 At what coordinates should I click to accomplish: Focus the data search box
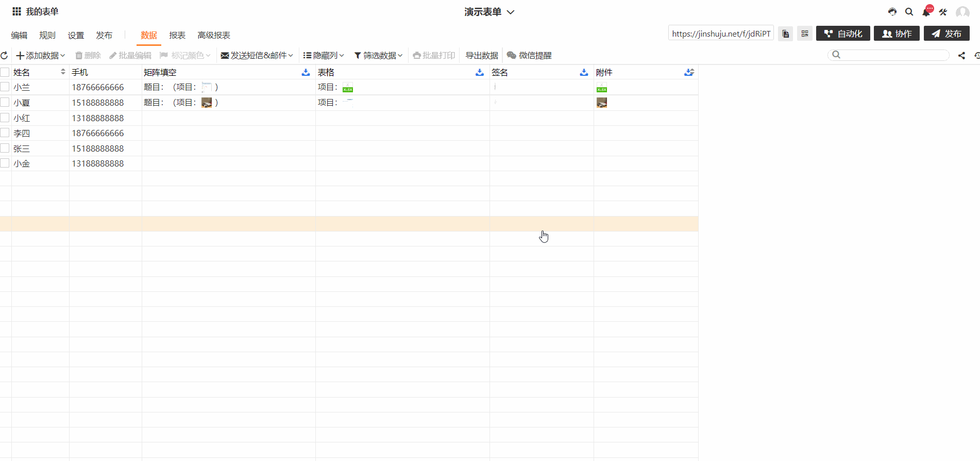(889, 55)
